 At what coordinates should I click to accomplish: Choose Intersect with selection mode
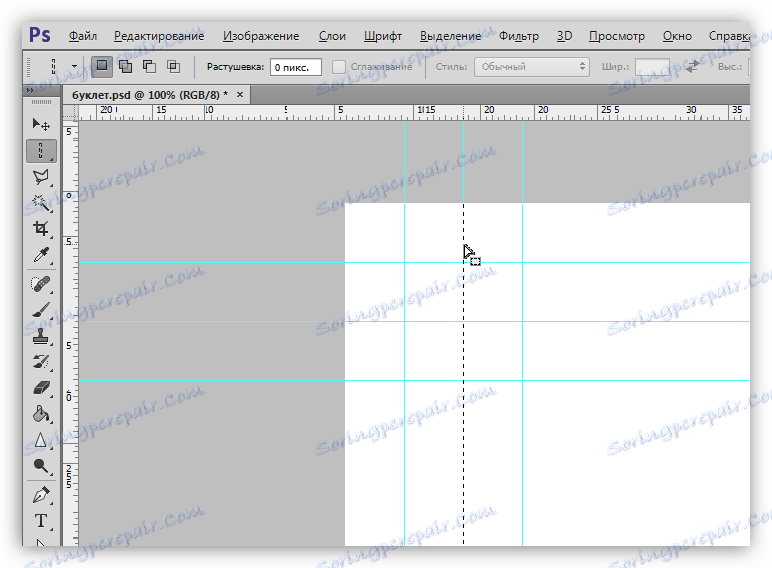tap(173, 66)
